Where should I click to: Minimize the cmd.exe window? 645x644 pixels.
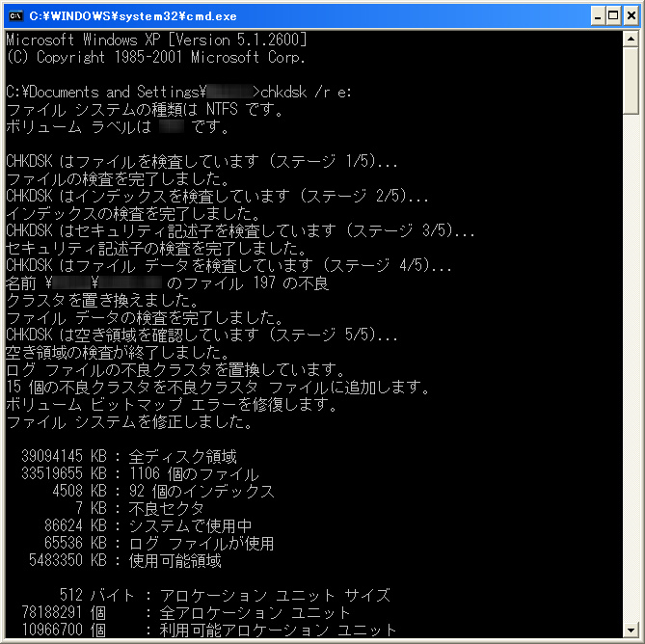click(598, 16)
